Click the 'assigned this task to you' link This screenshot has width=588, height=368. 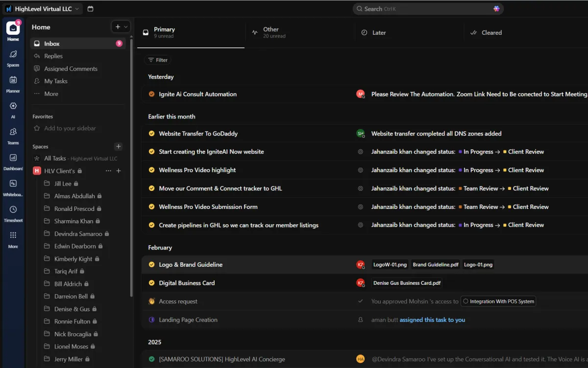[x=432, y=320]
